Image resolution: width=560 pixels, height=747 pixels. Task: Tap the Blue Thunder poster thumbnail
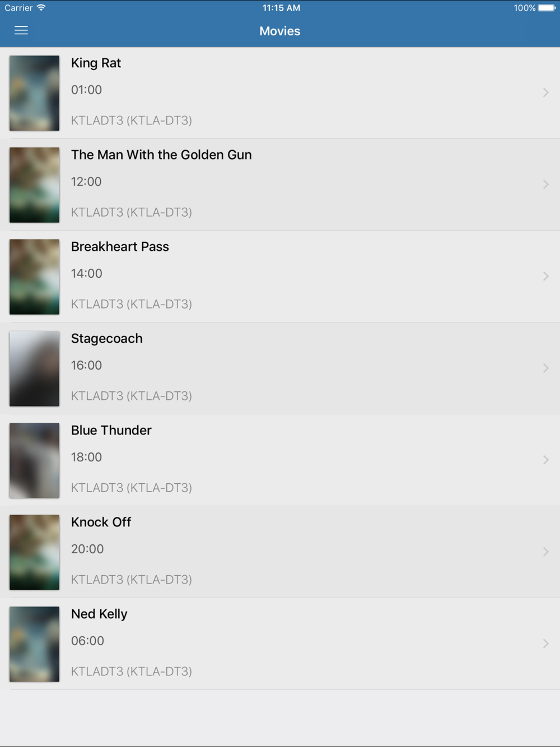(x=34, y=460)
